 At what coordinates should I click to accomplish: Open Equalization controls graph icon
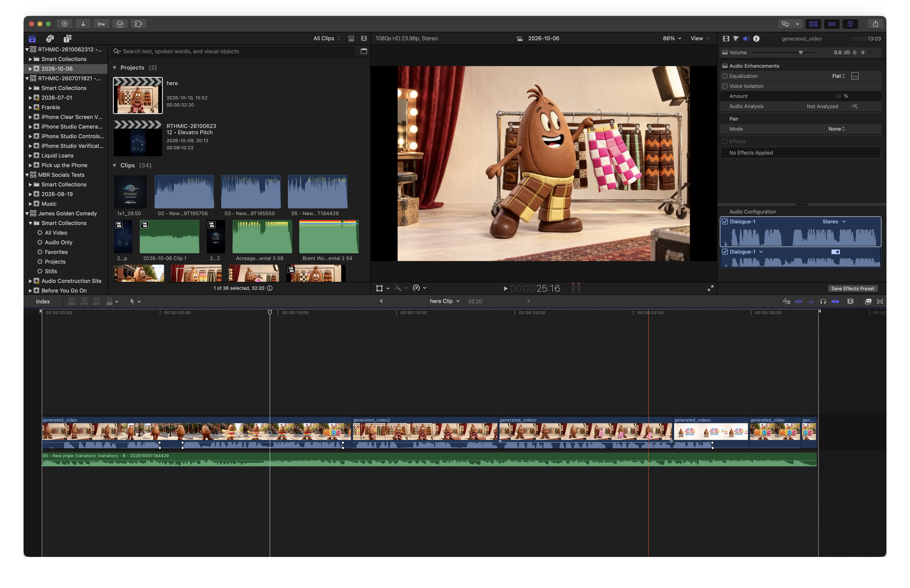pyautogui.click(x=855, y=76)
